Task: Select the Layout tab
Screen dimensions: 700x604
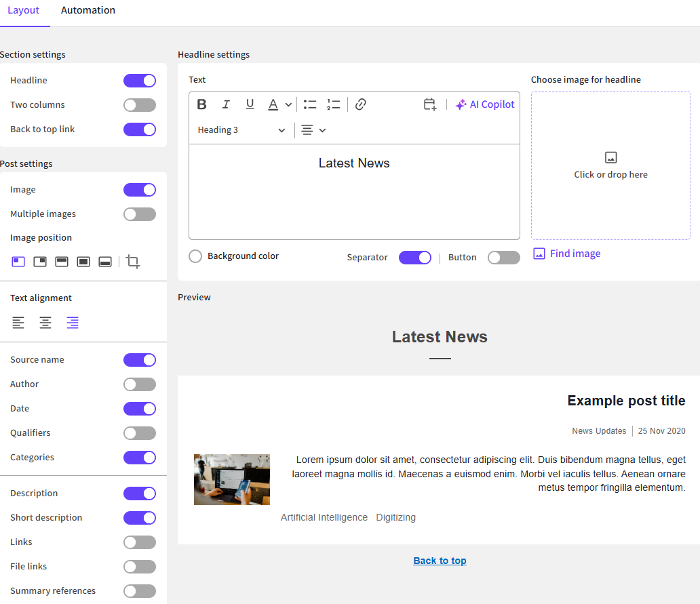Action: (x=24, y=10)
